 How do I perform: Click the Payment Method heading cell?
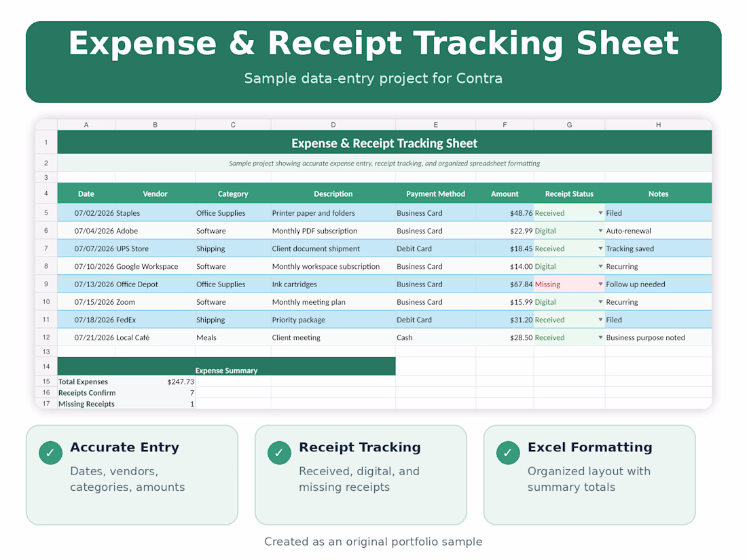pos(435,194)
